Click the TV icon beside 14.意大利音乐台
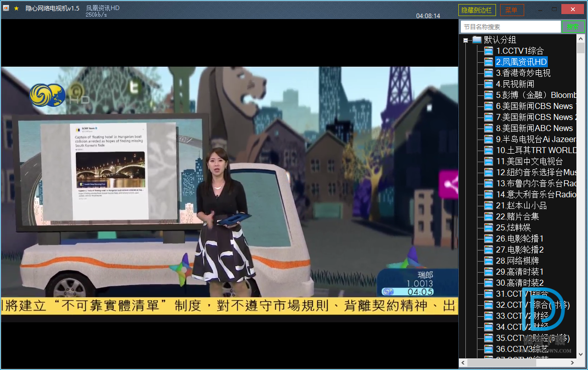 488,194
